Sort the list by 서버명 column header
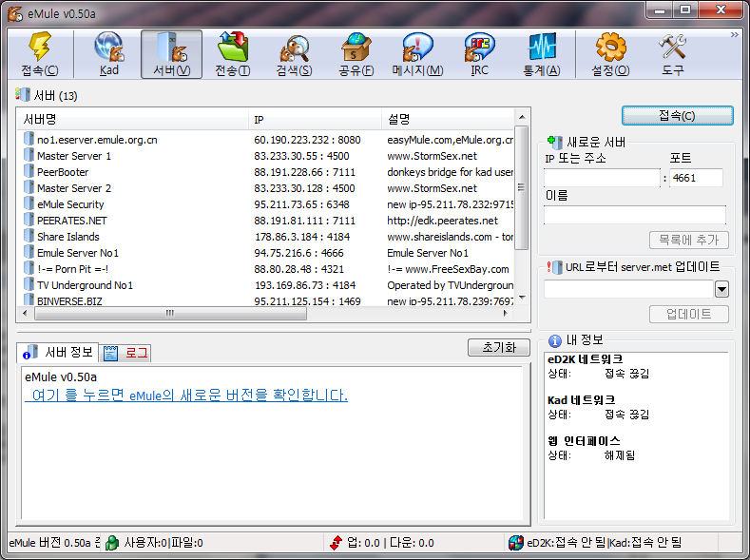Image resolution: width=750 pixels, height=560 pixels. coord(133,119)
